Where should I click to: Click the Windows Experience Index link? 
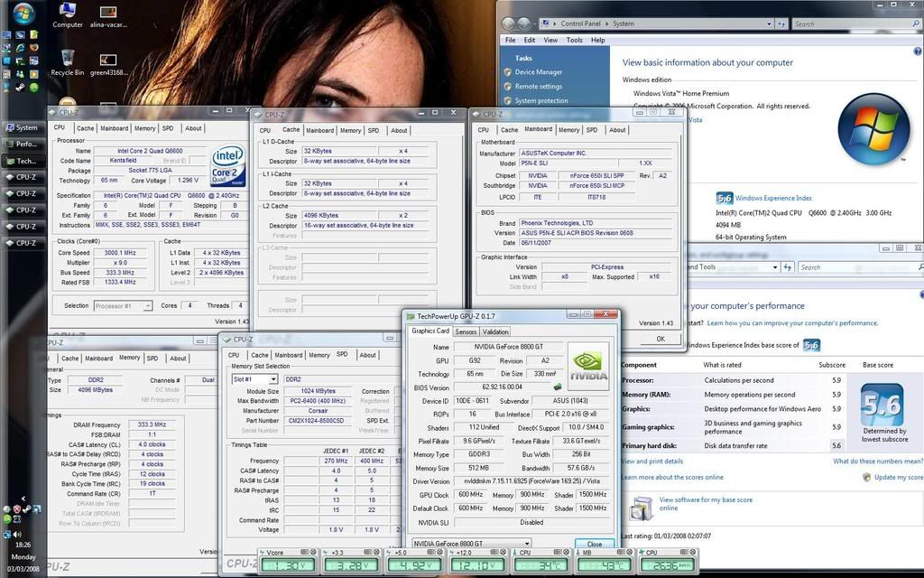click(x=773, y=198)
